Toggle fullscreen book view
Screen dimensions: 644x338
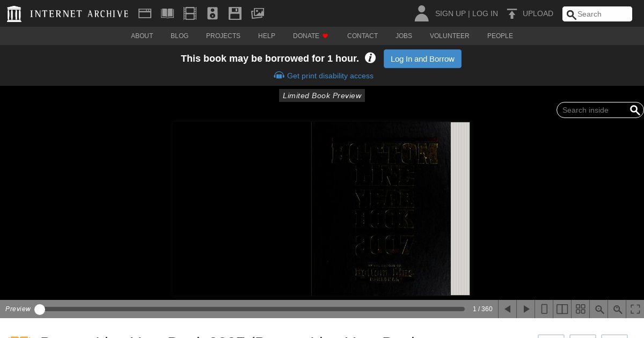click(x=635, y=309)
